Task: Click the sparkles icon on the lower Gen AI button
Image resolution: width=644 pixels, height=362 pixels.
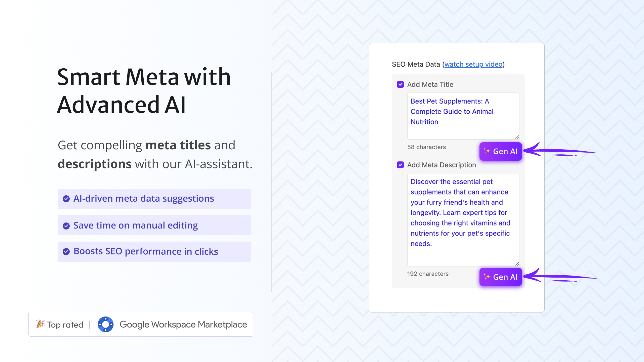Action: point(487,277)
